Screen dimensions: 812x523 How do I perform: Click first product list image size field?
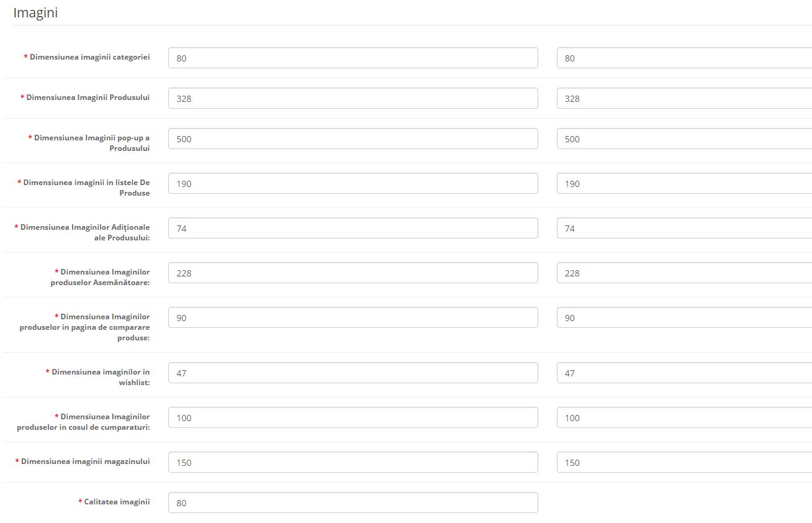click(353, 183)
